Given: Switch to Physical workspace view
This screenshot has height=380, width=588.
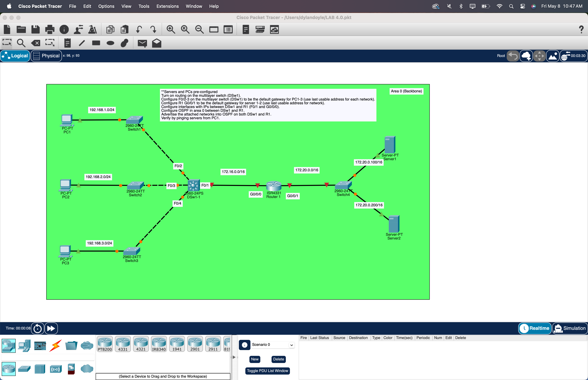Looking at the screenshot, I should pyautogui.click(x=46, y=56).
